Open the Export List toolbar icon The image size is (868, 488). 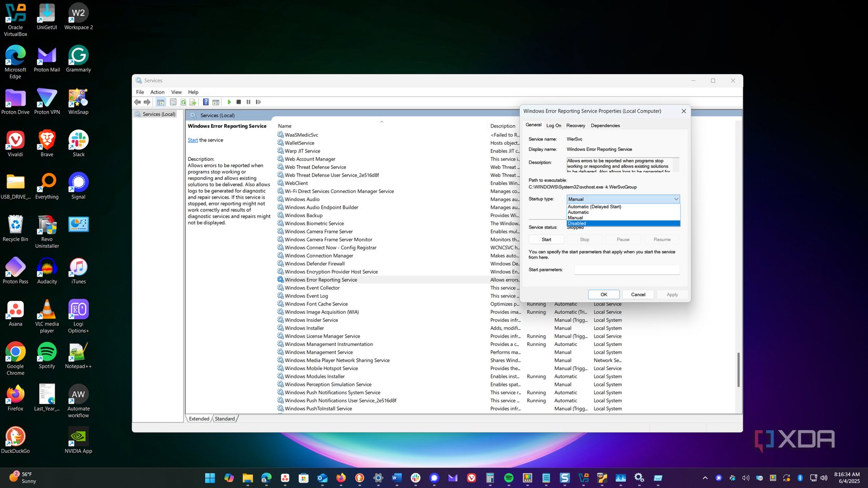(x=193, y=102)
